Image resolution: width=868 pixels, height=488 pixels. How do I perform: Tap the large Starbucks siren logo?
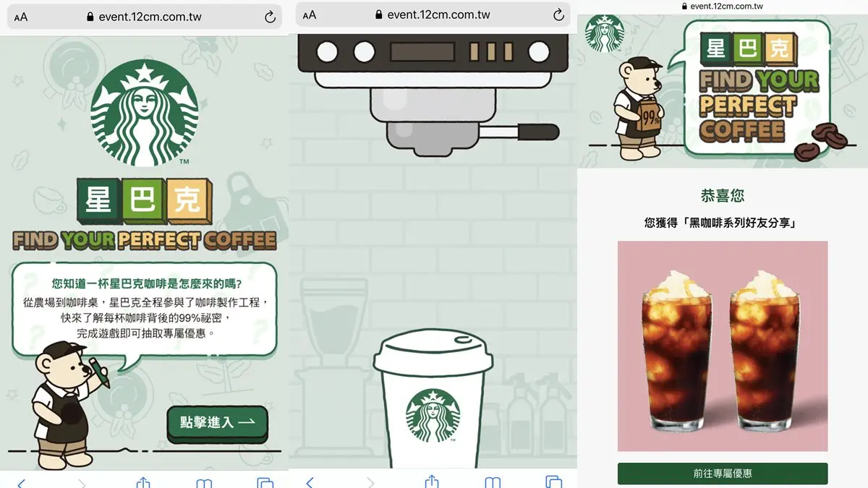pos(145,114)
